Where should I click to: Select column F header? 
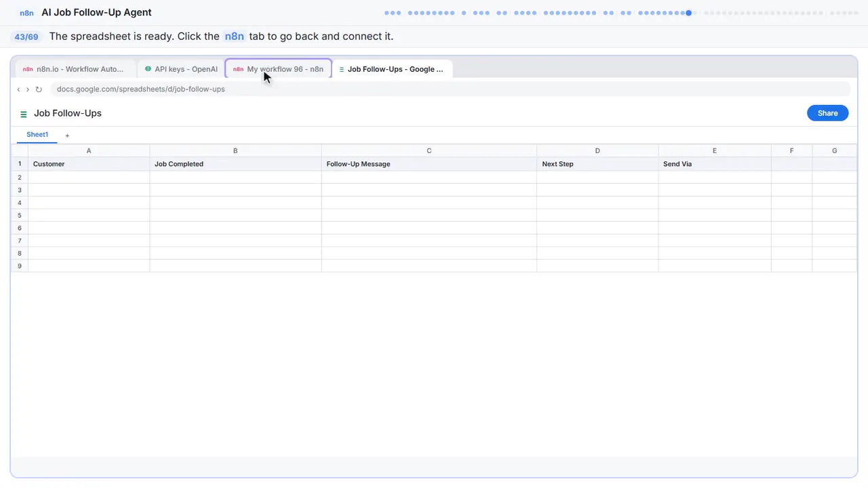click(791, 150)
